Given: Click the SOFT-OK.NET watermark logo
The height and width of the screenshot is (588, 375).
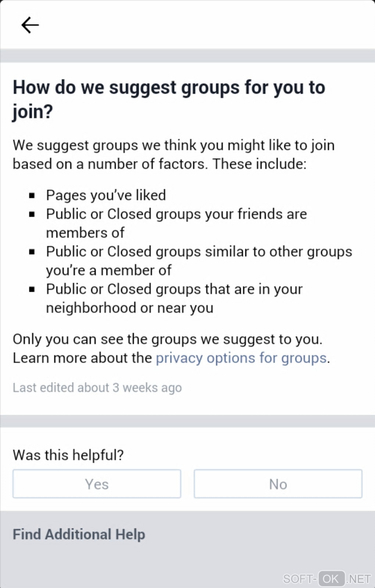Looking at the screenshot, I should pyautogui.click(x=327, y=578).
